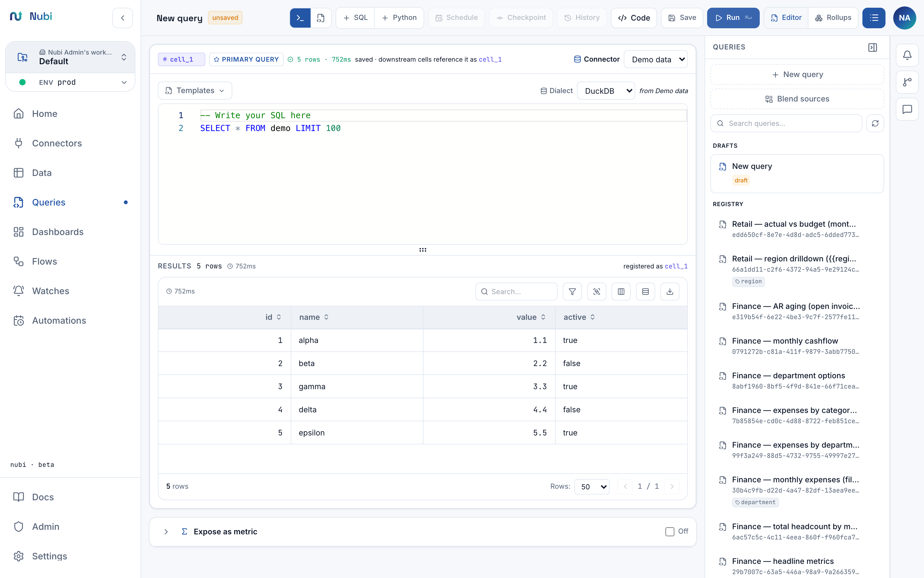Open the notifications bell panel

click(x=907, y=55)
